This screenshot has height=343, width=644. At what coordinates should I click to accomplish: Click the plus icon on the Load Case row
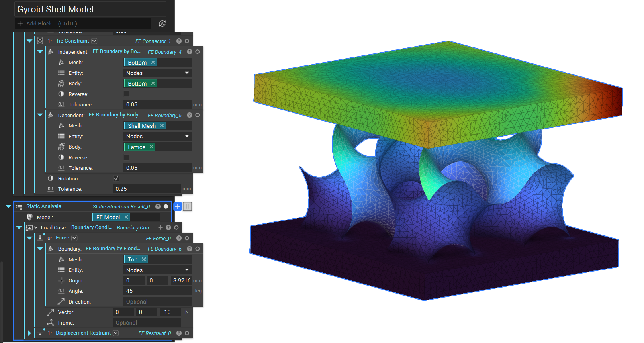coord(161,227)
